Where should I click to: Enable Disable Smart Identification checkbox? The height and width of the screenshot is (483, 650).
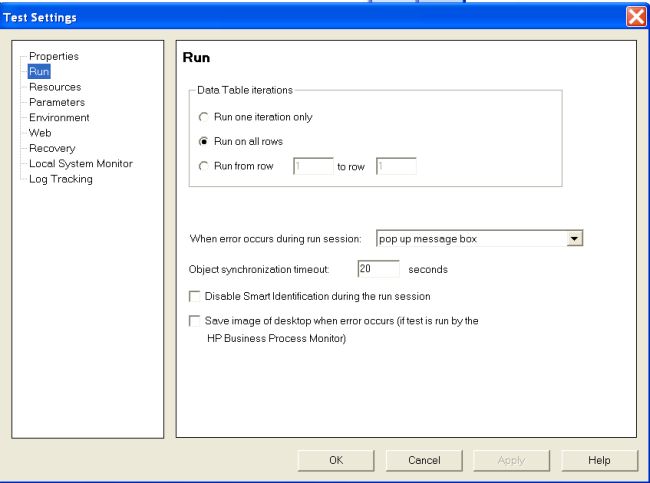coord(194,296)
